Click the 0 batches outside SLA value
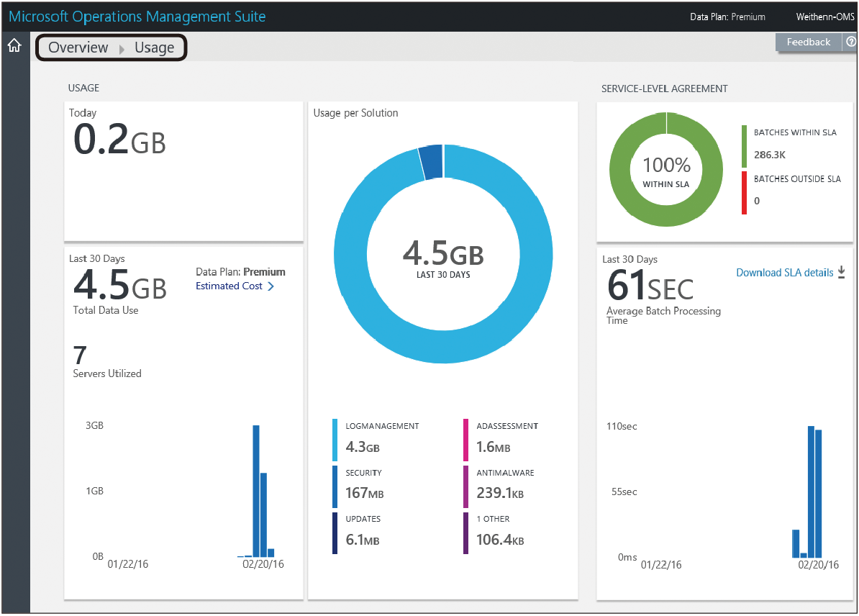 [x=757, y=201]
